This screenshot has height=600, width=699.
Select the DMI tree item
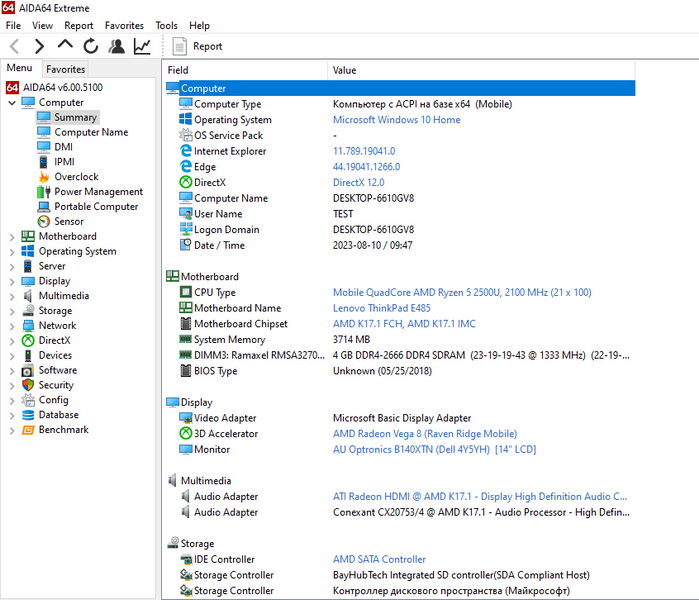(63, 147)
